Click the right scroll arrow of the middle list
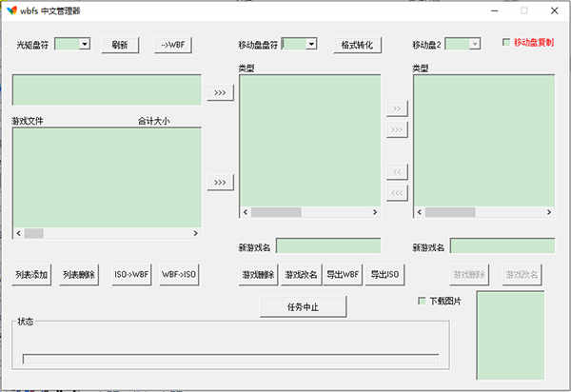Viewport: 571px width, 392px height. pos(375,212)
